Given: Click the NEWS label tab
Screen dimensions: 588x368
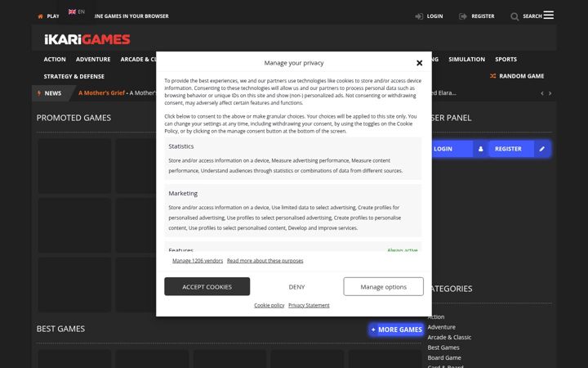Looking at the screenshot, I should (x=52, y=93).
